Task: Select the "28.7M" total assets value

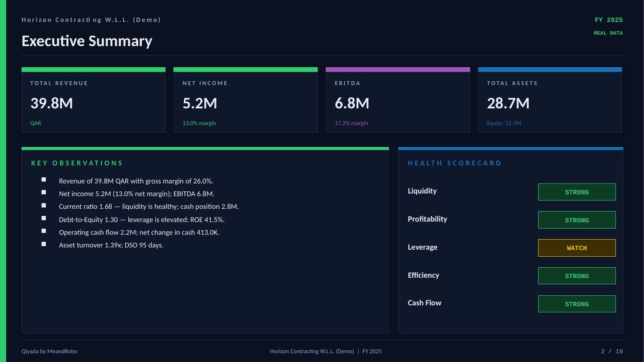Action: (508, 103)
